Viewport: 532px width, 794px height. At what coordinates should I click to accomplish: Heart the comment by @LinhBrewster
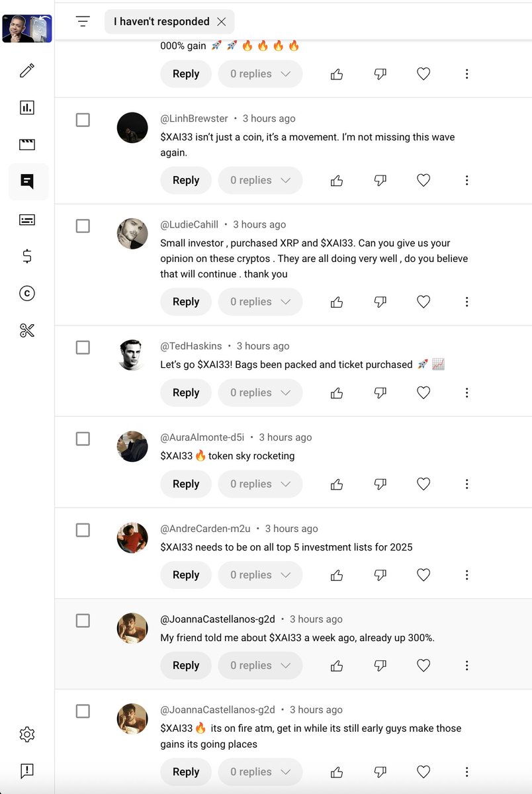pyautogui.click(x=423, y=180)
